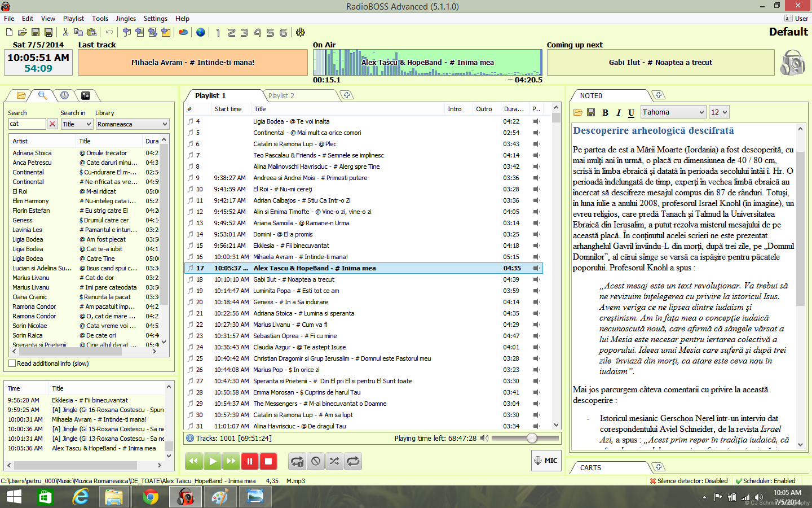Viewport: 812px width, 508px height.
Task: Click the open-folder icon in notes toolbar
Action: point(578,112)
